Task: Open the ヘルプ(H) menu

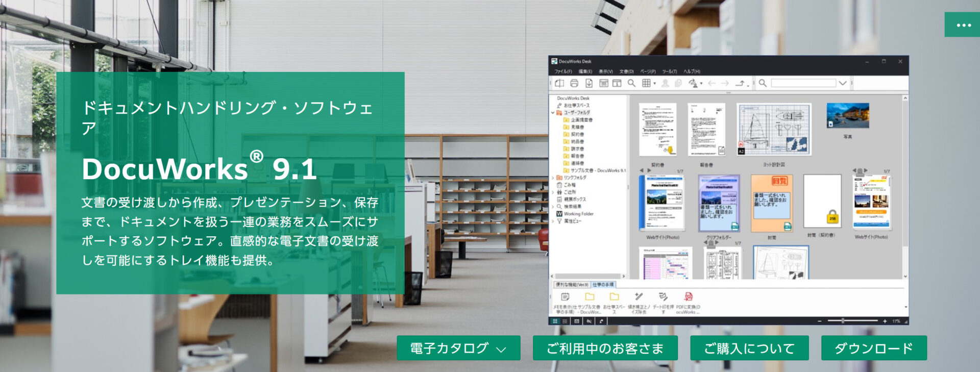Action: (x=692, y=71)
